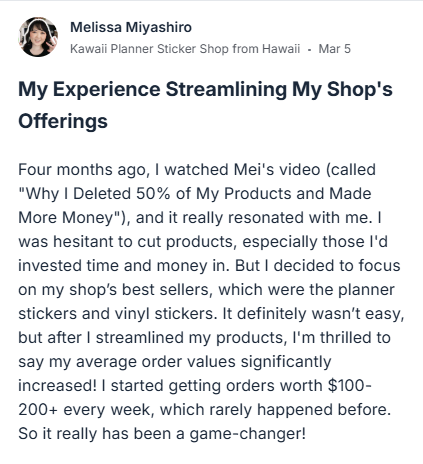Click the author name Melissa Miyashiro

coord(131,27)
